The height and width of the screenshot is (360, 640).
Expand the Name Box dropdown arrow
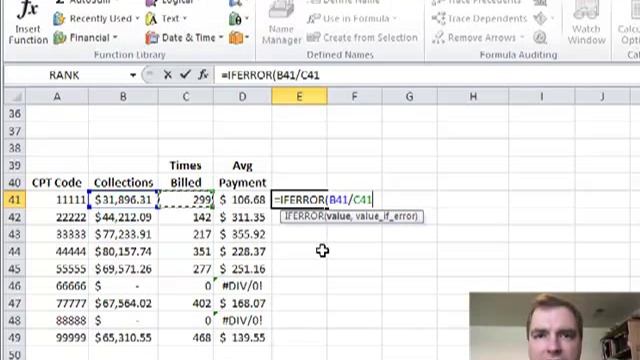(133, 75)
